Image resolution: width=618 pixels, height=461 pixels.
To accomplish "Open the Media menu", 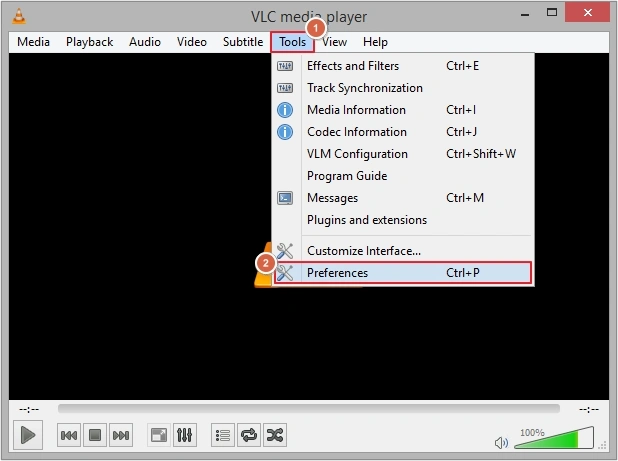I will click(x=34, y=42).
